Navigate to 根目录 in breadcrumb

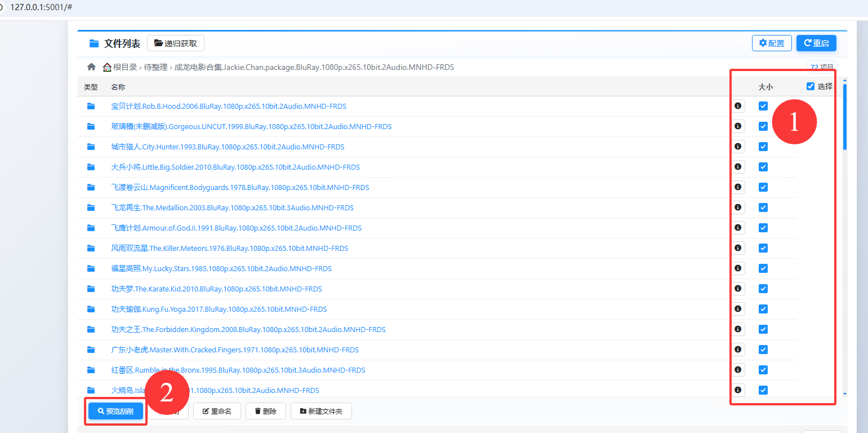[124, 67]
